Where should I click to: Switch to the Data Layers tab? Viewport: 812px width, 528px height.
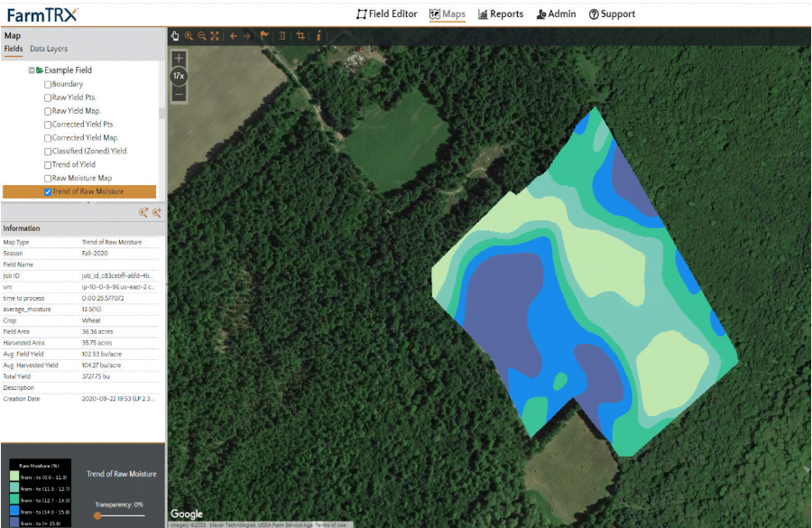click(x=49, y=49)
